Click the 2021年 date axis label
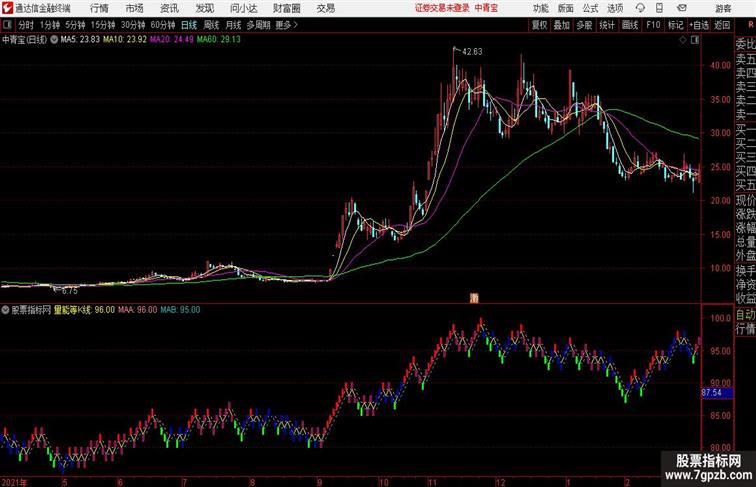The width and height of the screenshot is (756, 487). [14, 482]
